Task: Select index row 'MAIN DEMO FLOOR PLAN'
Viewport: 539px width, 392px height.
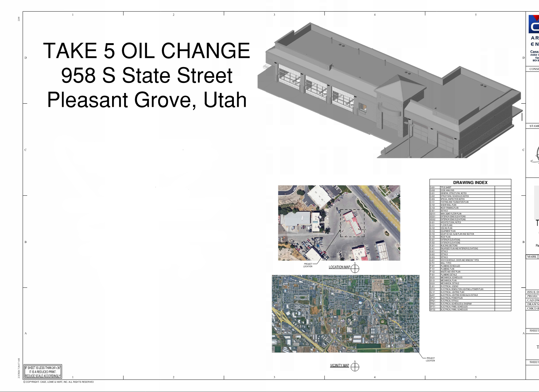Action: click(x=470, y=214)
